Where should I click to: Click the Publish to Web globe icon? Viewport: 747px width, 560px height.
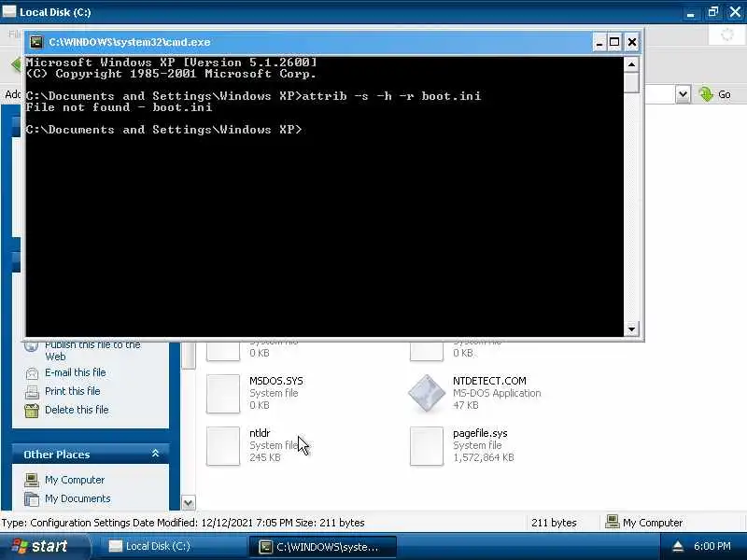tap(32, 345)
